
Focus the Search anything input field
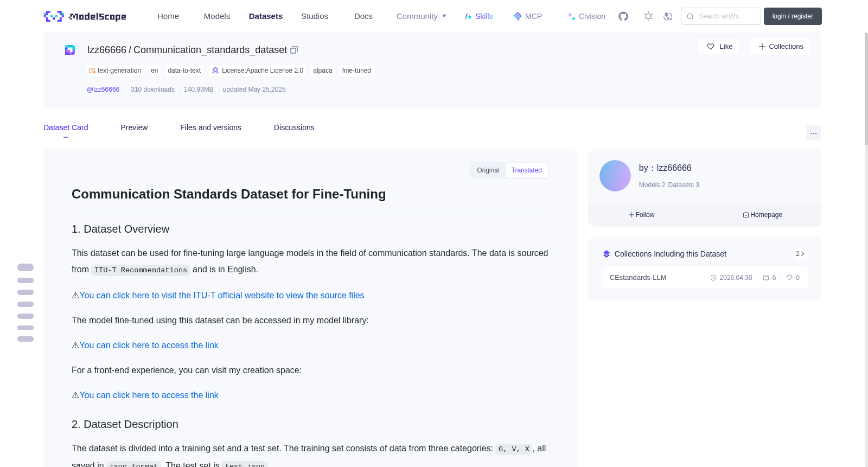click(721, 16)
